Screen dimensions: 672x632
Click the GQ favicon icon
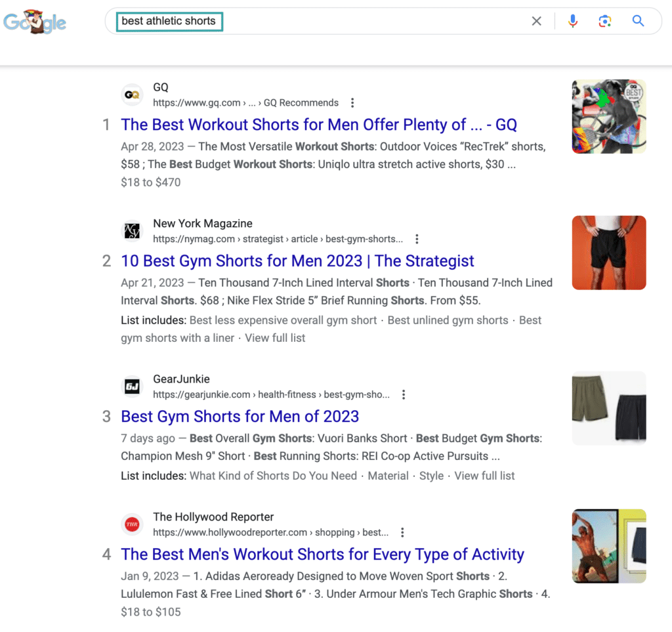tap(132, 95)
